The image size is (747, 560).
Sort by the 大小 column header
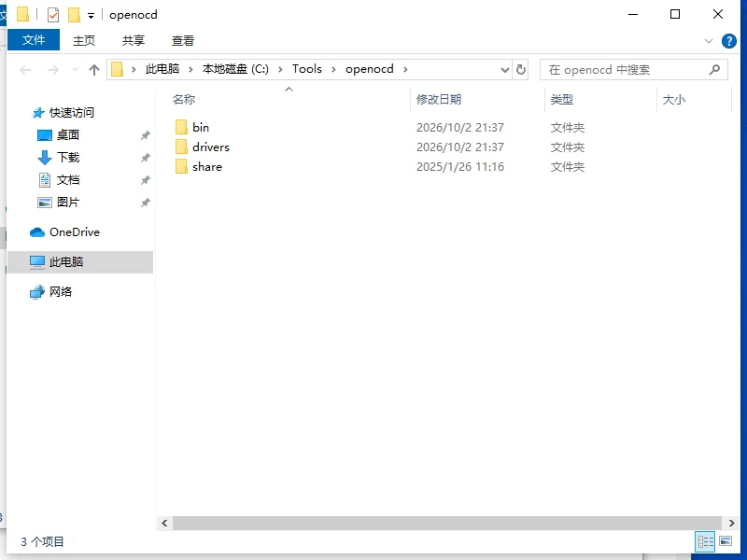(x=673, y=100)
